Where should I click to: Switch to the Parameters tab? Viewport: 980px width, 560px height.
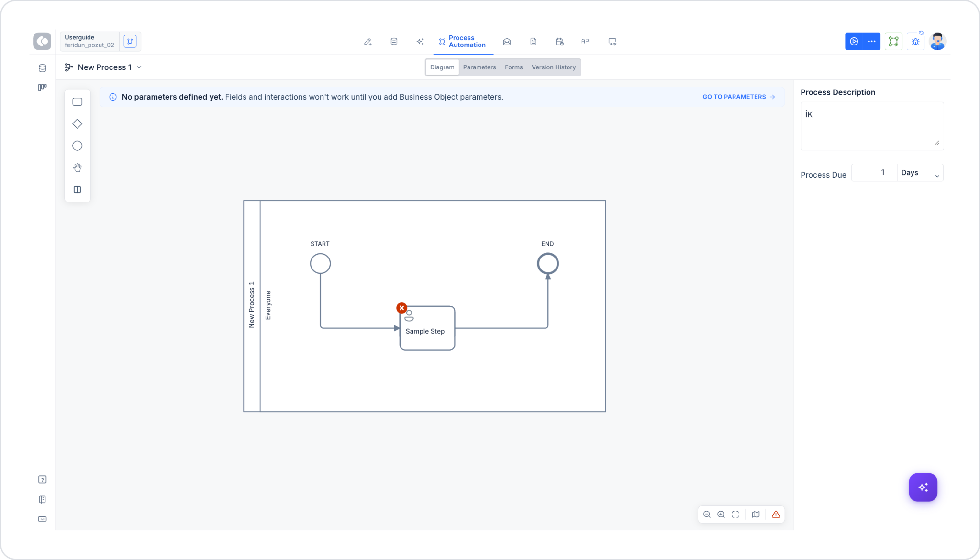(x=479, y=67)
